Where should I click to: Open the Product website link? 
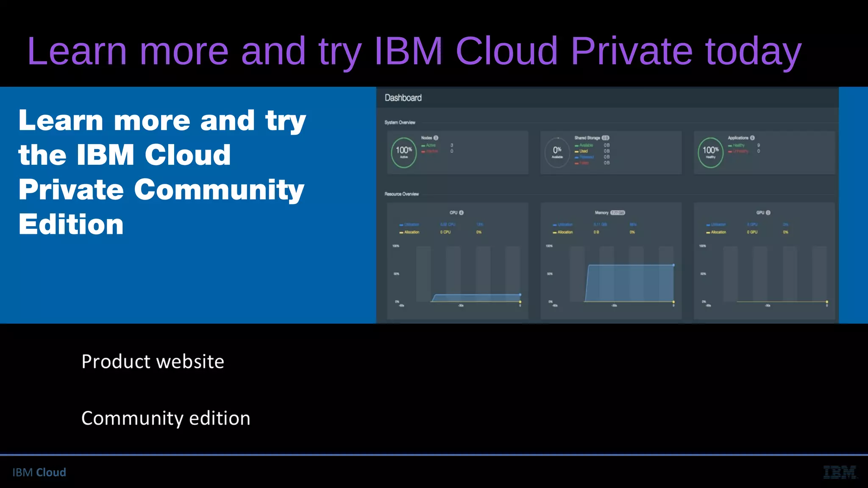[x=153, y=361]
